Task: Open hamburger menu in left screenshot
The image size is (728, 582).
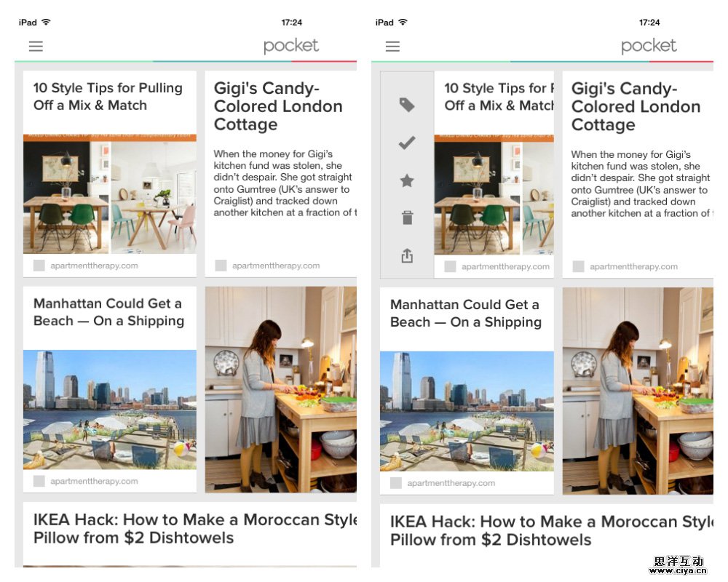Action: [36, 46]
